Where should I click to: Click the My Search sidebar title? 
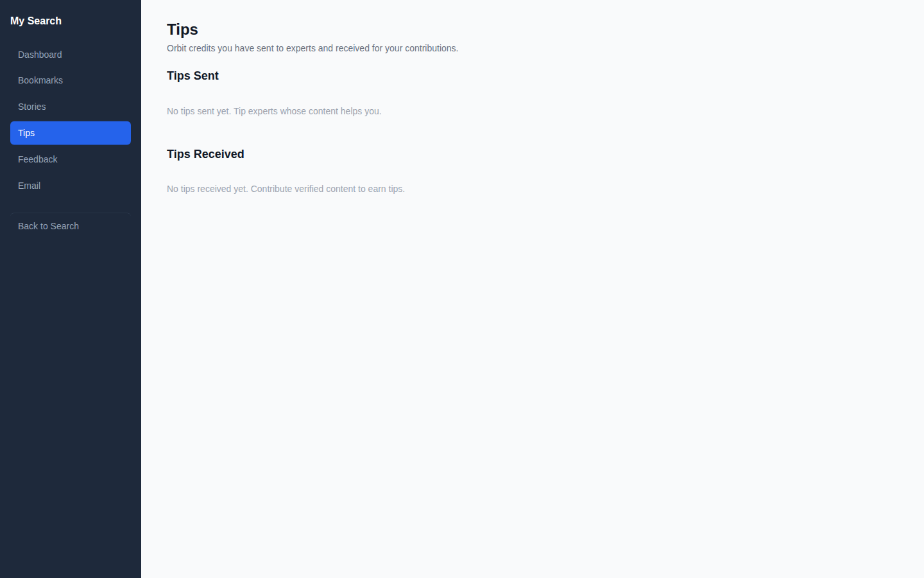click(x=36, y=21)
